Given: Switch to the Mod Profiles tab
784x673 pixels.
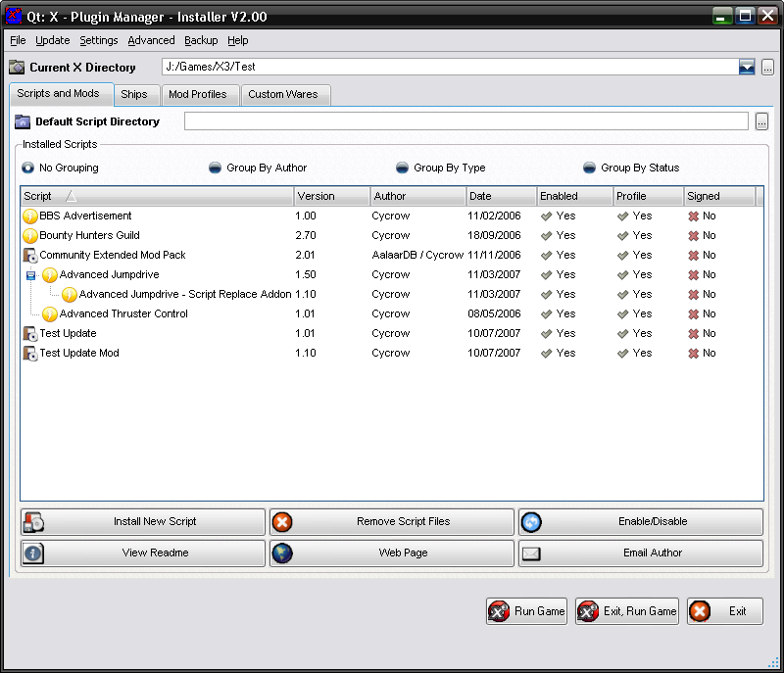Looking at the screenshot, I should [199, 94].
